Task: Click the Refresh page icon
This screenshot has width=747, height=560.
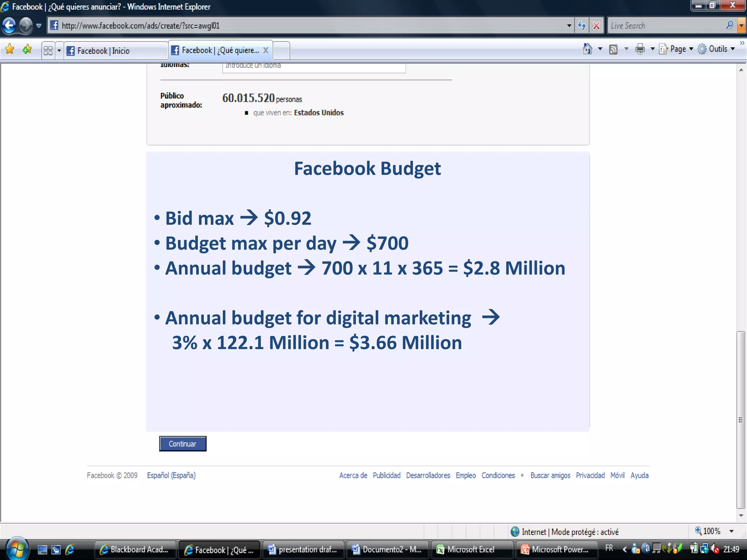Action: pos(582,26)
